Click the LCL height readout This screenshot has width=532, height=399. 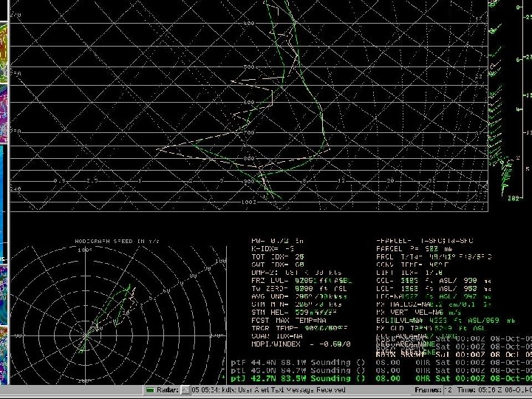434,289
